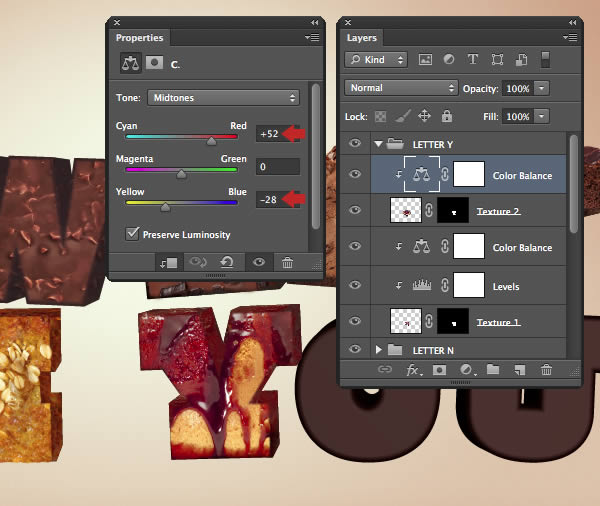Viewport: 600px width, 506px height.
Task: Collapse the Properties panel with double arrows
Action: click(315, 23)
